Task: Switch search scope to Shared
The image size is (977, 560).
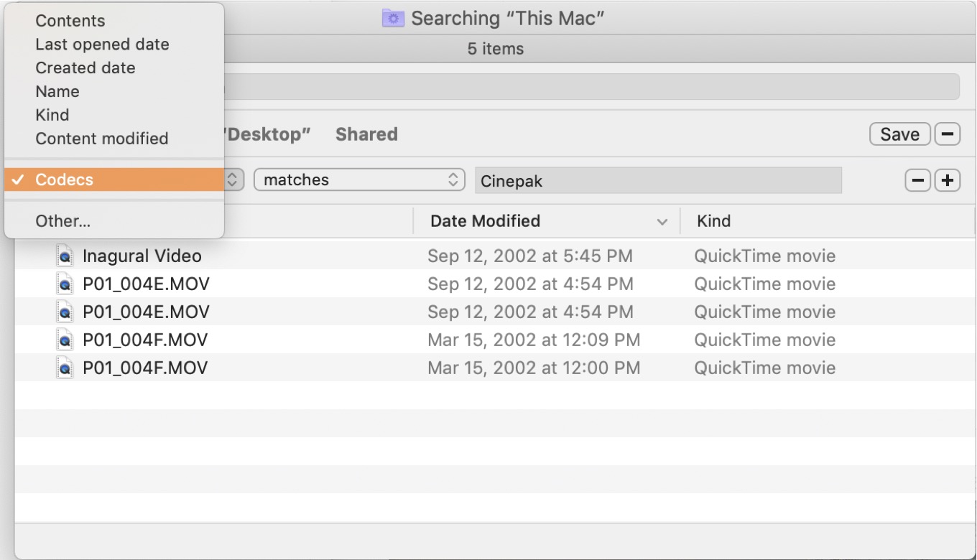Action: [366, 134]
